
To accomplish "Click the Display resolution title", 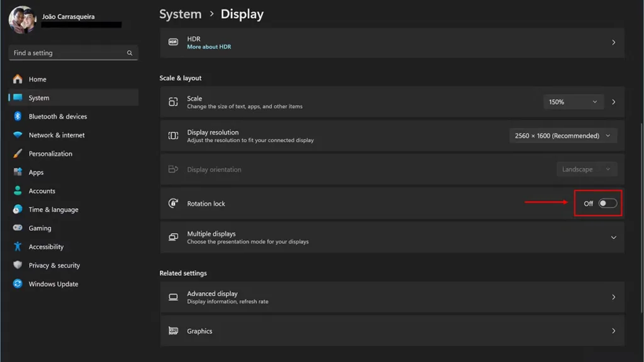I will (213, 132).
